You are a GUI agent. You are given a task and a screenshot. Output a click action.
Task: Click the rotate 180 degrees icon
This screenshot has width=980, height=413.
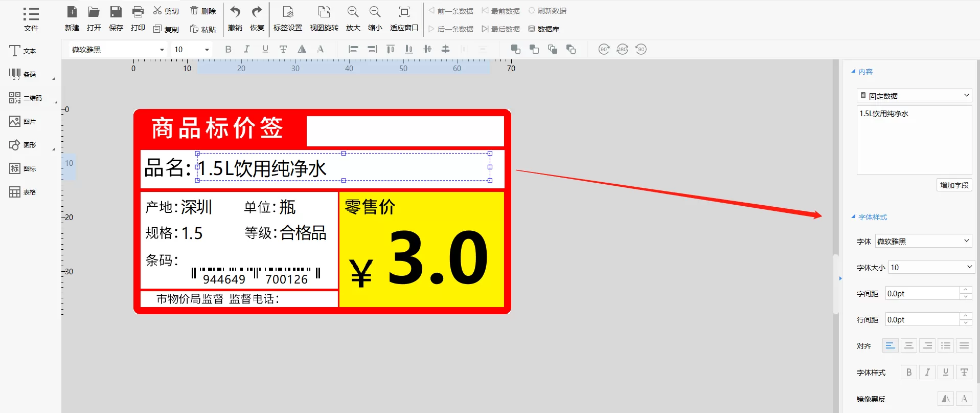[623, 49]
